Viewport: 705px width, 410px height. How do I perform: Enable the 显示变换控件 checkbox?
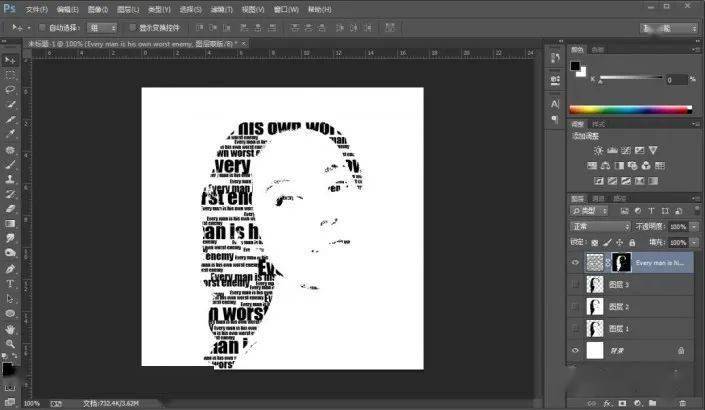[132, 28]
